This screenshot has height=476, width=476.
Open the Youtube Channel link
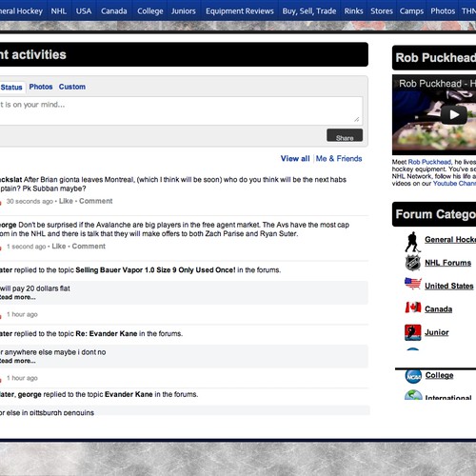[x=454, y=184]
